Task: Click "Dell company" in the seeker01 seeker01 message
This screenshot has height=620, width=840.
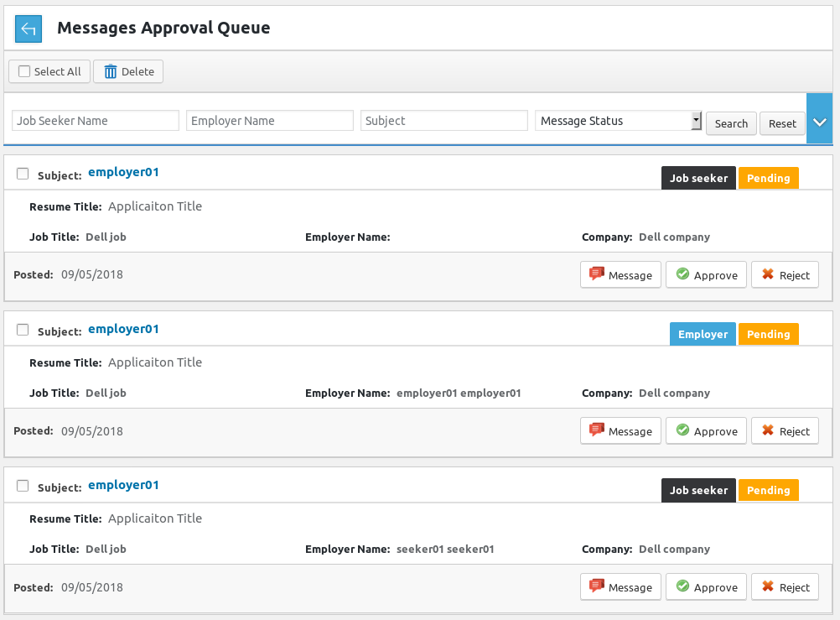Action: (x=675, y=550)
